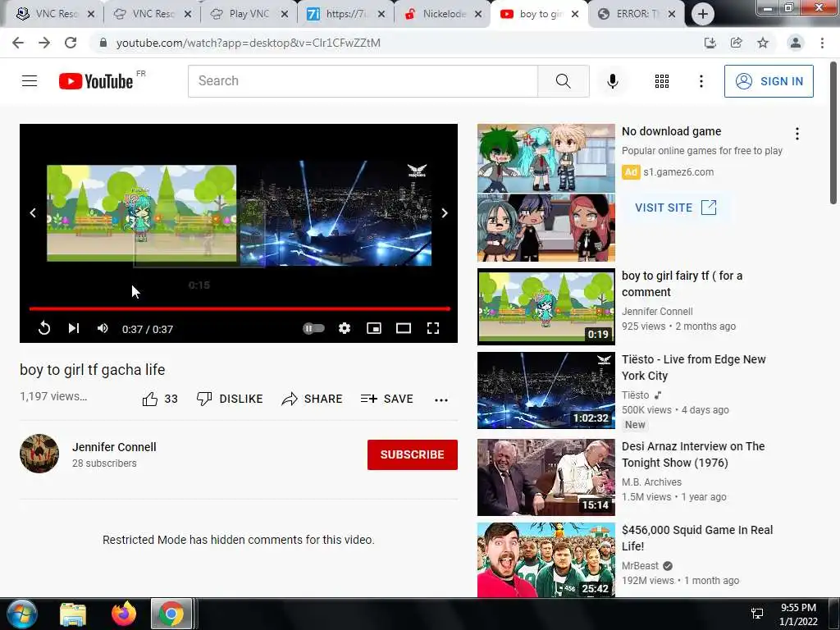The height and width of the screenshot is (630, 840).
Task: Launch Firefox from taskbar
Action: click(x=124, y=614)
